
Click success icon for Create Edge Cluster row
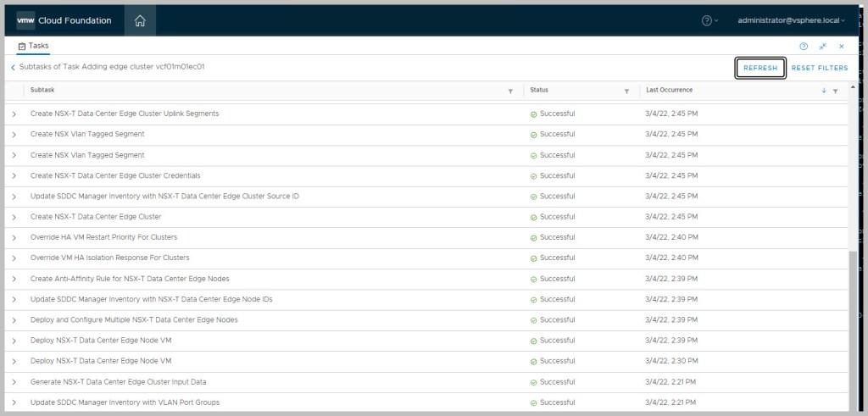[534, 218]
